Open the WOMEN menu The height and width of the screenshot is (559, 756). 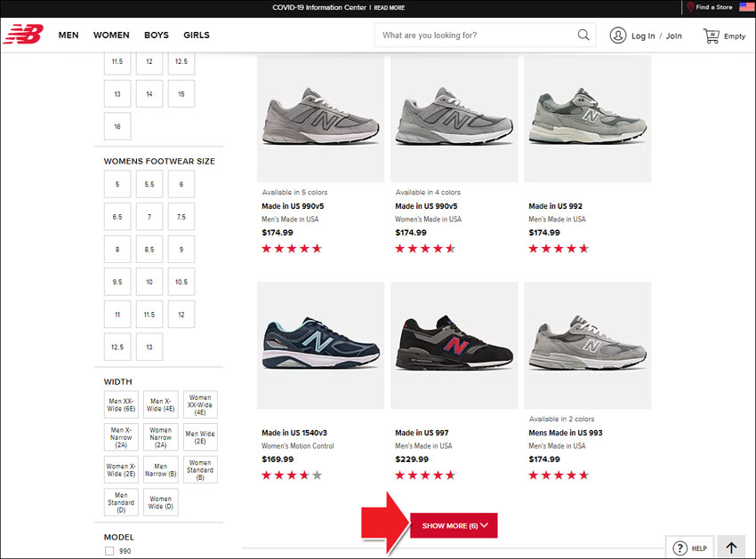pyautogui.click(x=111, y=36)
